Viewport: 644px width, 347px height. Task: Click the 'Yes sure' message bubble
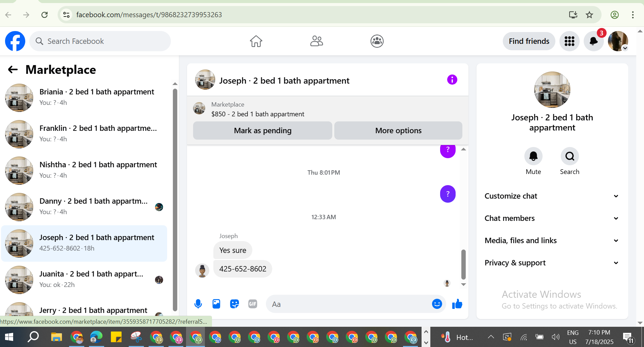(233, 250)
